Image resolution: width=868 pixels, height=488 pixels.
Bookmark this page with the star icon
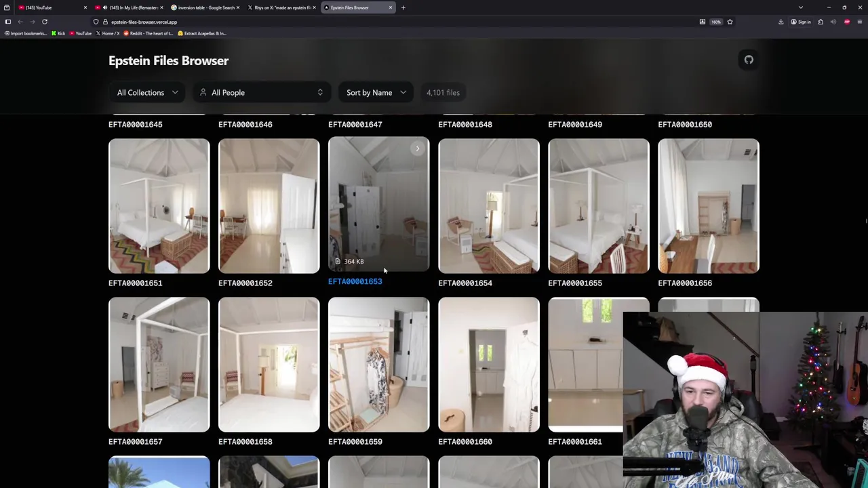730,22
